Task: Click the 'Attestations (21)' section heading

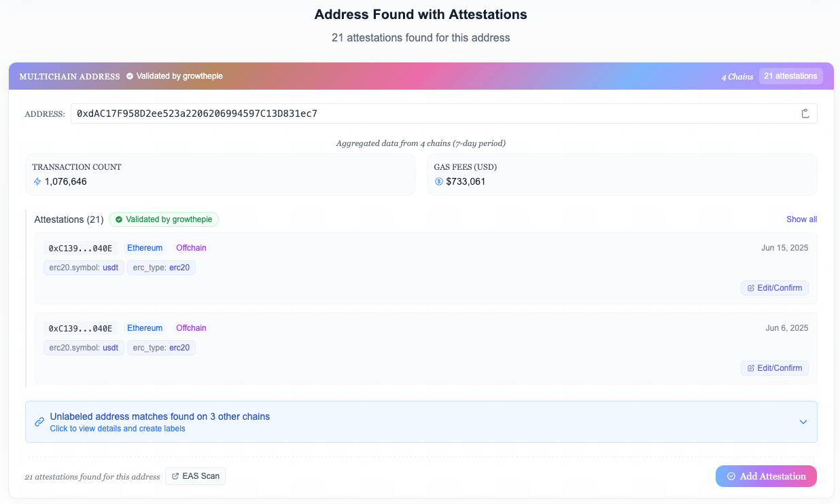Action: tap(69, 219)
